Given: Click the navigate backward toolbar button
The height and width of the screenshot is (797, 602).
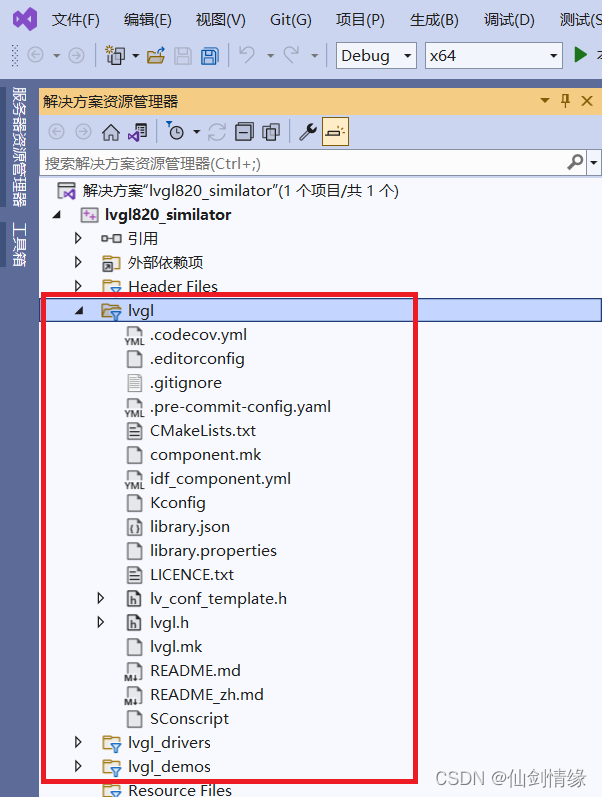Looking at the screenshot, I should 35,55.
